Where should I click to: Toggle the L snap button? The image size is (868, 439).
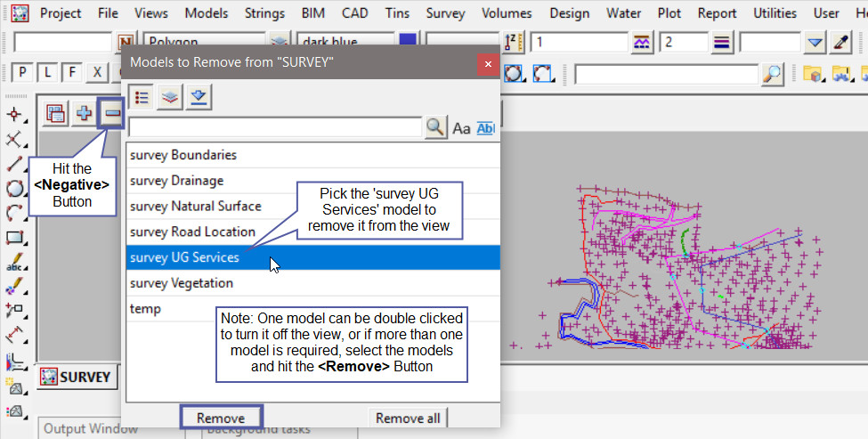(x=45, y=73)
